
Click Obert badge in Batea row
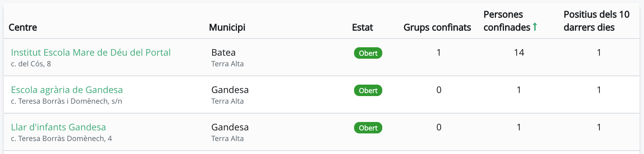tap(368, 53)
